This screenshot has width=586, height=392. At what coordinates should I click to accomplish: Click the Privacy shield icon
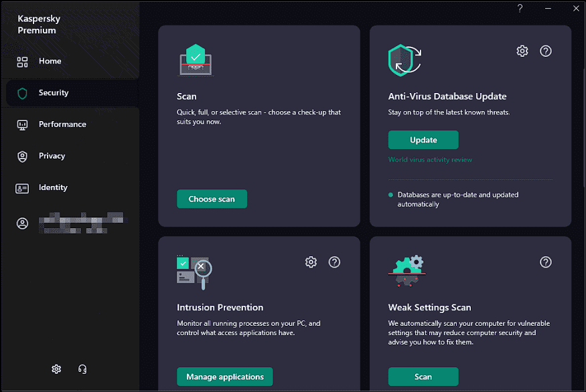click(22, 157)
